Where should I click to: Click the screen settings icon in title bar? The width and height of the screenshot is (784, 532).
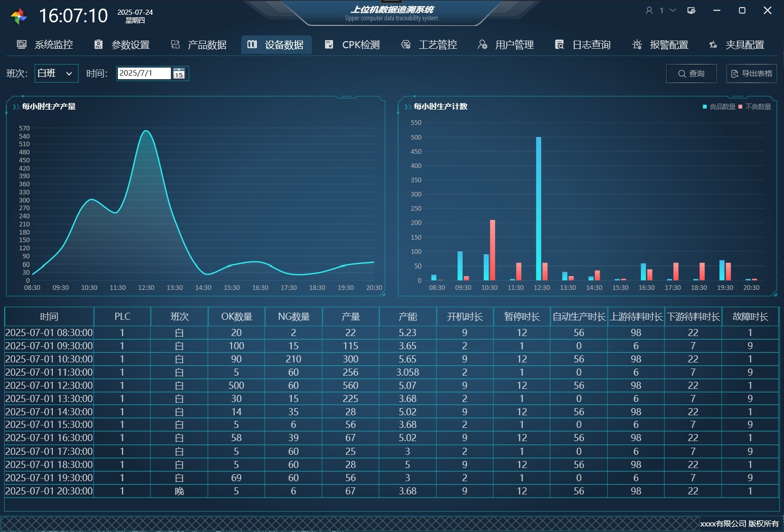point(691,11)
